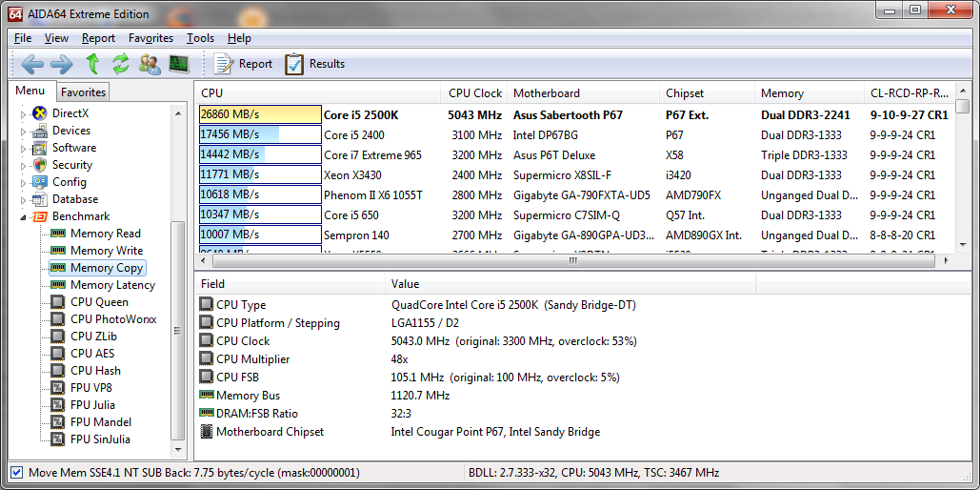Open the monitor graph toolbar icon
The image size is (980, 490).
click(x=179, y=63)
